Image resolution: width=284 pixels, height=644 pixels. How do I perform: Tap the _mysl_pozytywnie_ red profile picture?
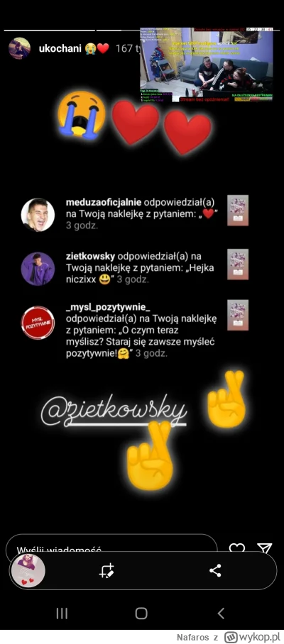click(38, 323)
